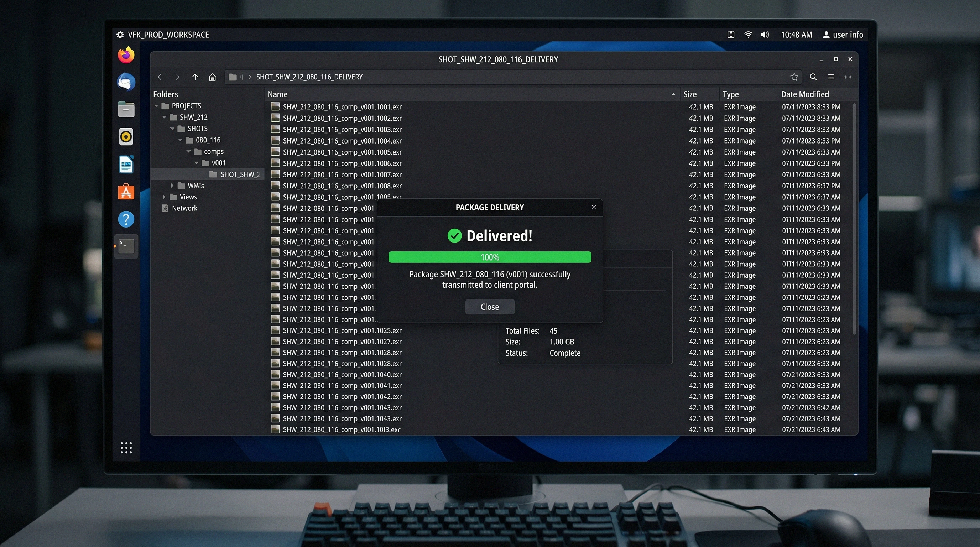This screenshot has width=980, height=547.
Task: Show applications grid button
Action: coord(126,448)
